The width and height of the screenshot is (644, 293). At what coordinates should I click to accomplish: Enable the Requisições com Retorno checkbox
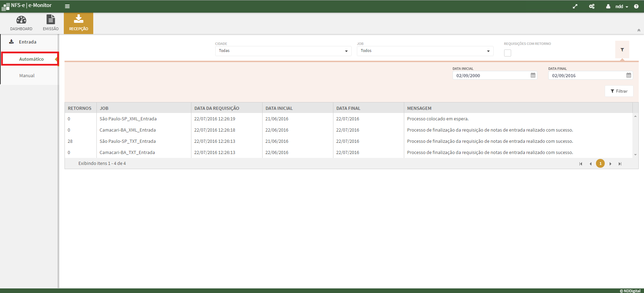[507, 53]
